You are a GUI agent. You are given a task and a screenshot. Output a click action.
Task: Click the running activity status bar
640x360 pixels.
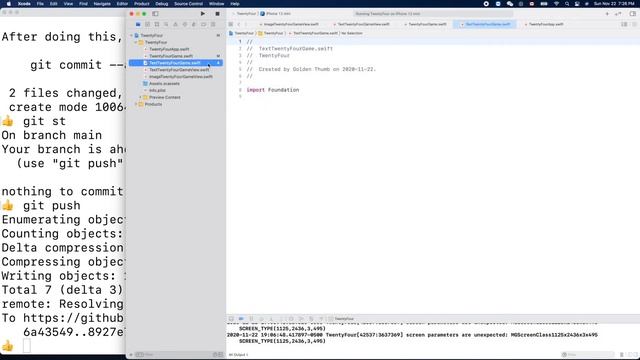433,14
